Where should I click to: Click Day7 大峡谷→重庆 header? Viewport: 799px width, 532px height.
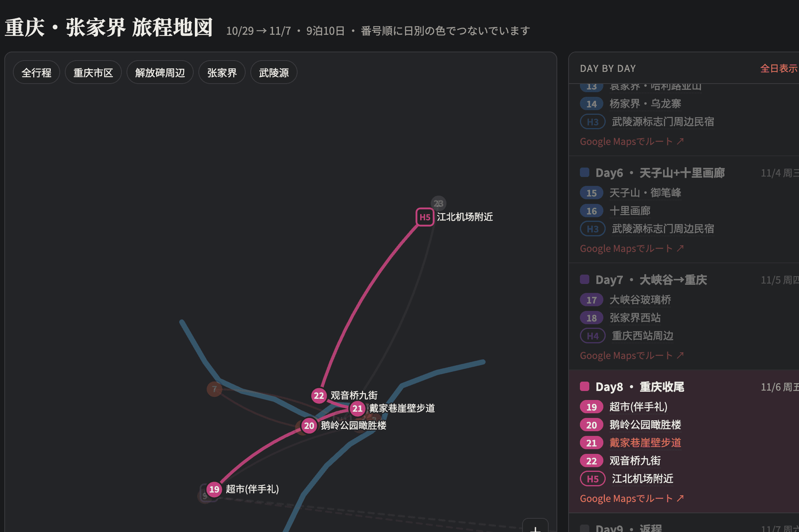click(x=651, y=280)
